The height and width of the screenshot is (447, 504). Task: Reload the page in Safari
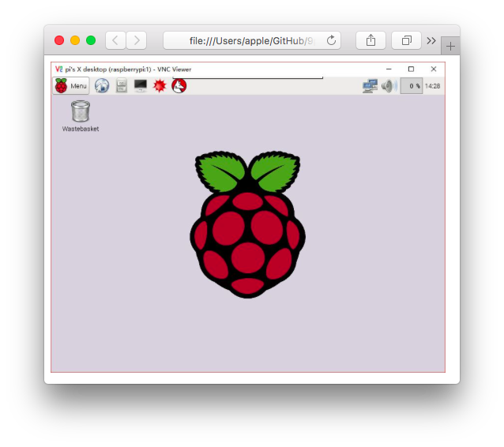click(332, 40)
